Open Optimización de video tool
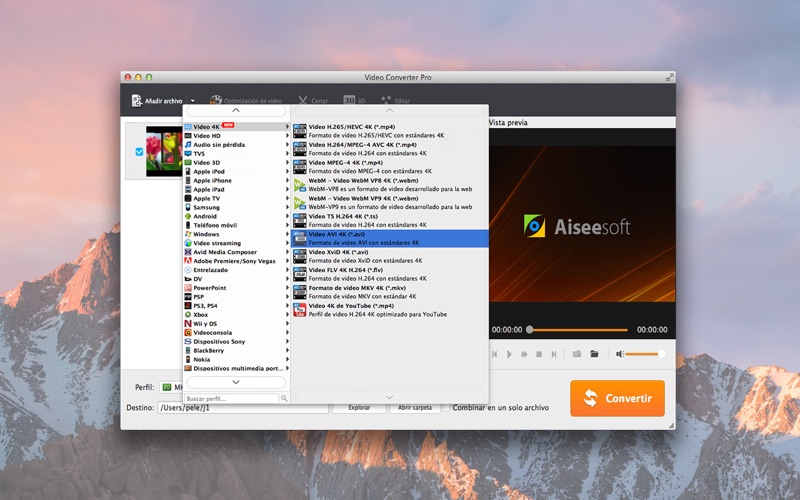 click(x=246, y=101)
